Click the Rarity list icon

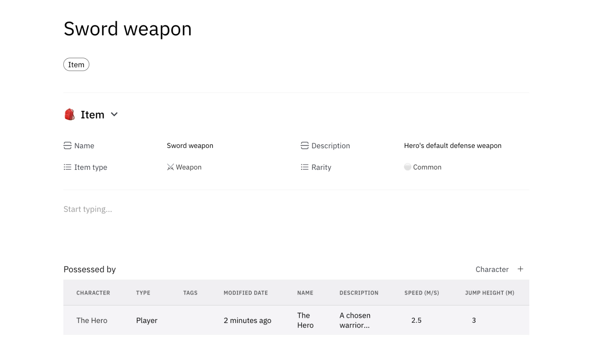coord(305,167)
